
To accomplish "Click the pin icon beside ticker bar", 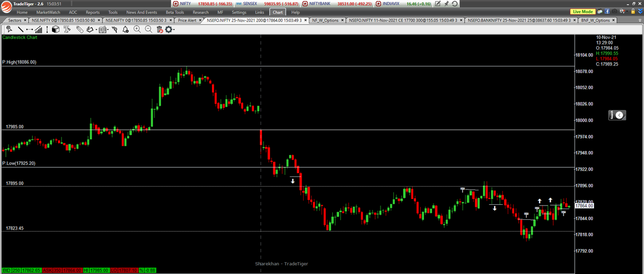I will click(447, 3).
